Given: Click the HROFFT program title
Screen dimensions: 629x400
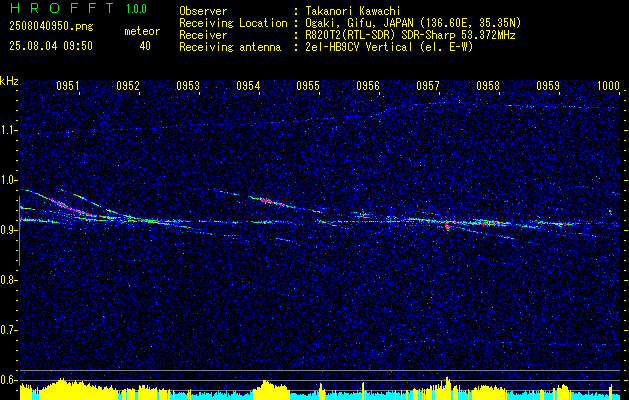Looking at the screenshot, I should tap(63, 8).
